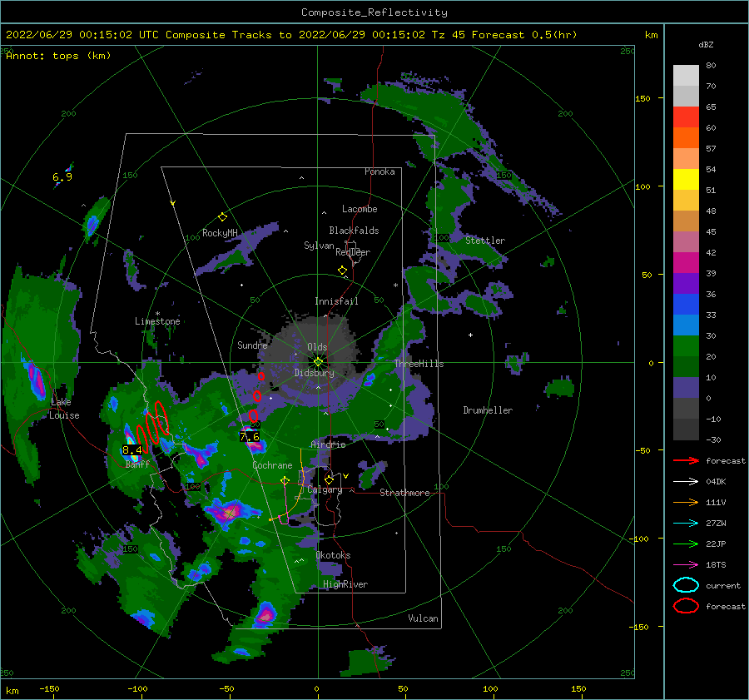Click the Ponoka city label
The image size is (749, 700).
tap(379, 171)
